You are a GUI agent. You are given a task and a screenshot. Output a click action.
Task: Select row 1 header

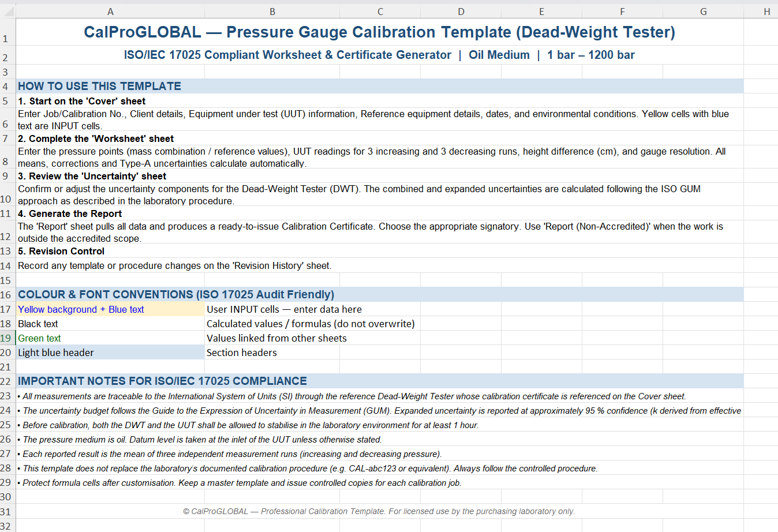pyautogui.click(x=8, y=32)
